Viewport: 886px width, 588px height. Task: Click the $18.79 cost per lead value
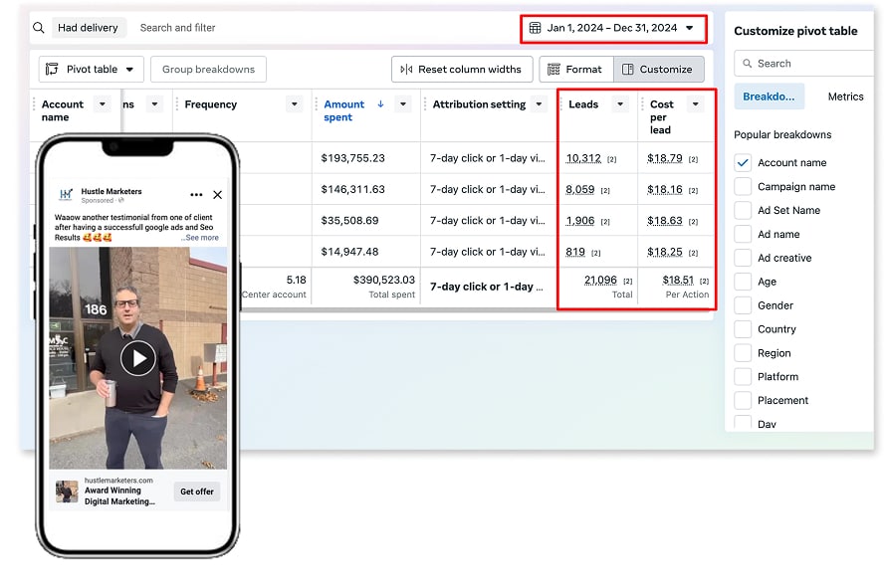click(x=665, y=158)
